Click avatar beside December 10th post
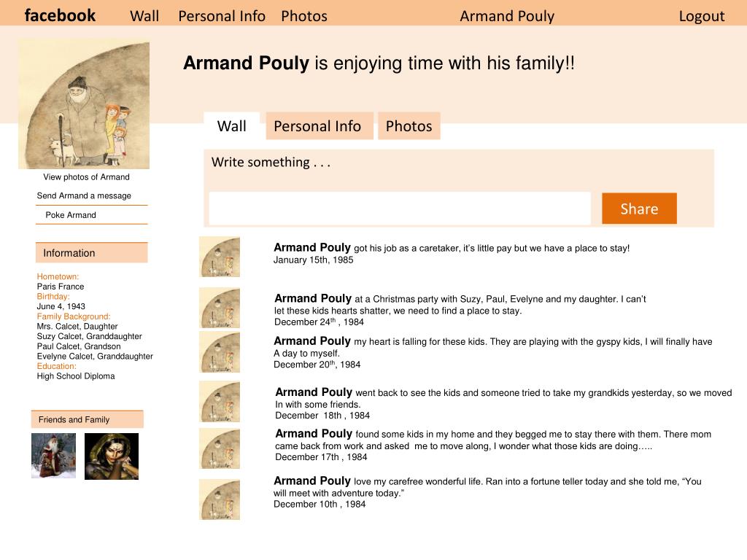The image size is (747, 560). pyautogui.click(x=220, y=499)
